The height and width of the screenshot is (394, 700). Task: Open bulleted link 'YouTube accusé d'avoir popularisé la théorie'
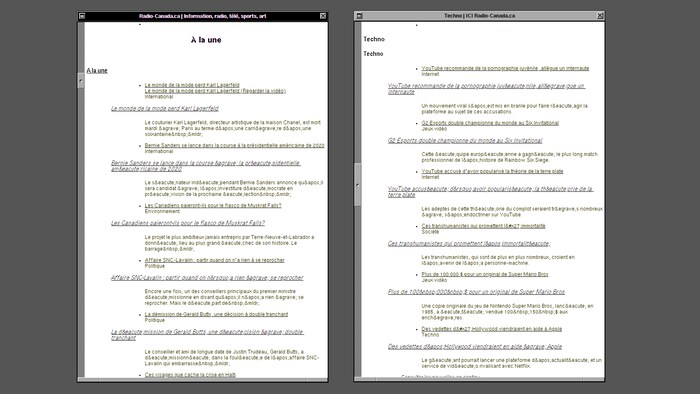[492, 171]
